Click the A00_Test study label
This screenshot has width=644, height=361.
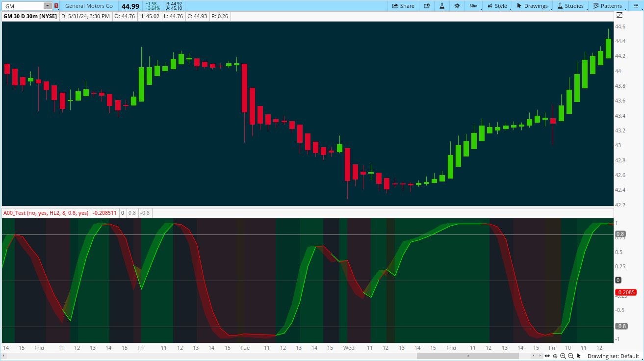[46, 213]
